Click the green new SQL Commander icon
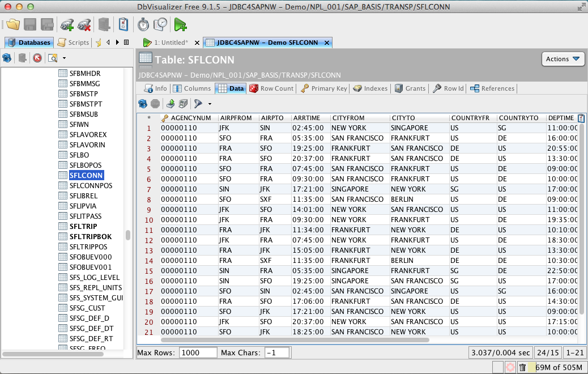Screen dimensions: 588x374 [x=180, y=25]
